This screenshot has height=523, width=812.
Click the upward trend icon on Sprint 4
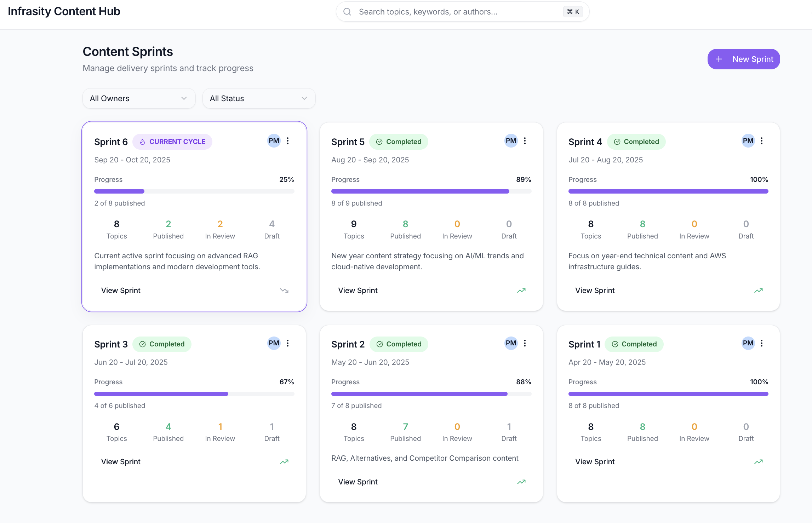tap(759, 290)
